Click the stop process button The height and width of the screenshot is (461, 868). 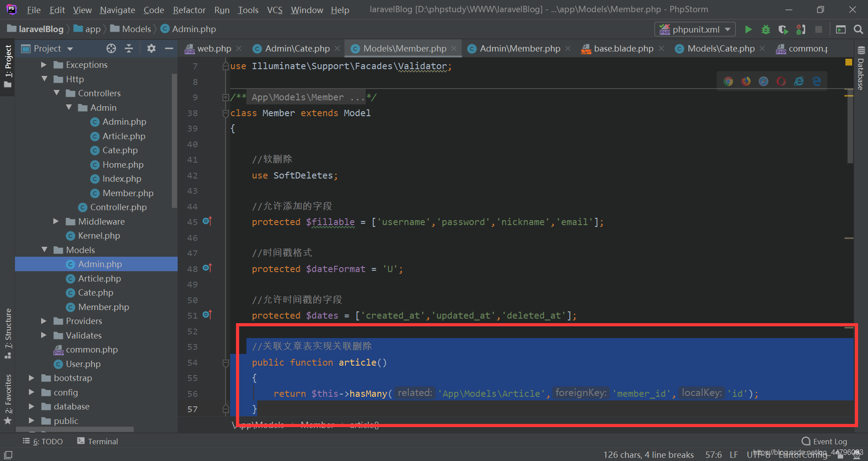[818, 29]
